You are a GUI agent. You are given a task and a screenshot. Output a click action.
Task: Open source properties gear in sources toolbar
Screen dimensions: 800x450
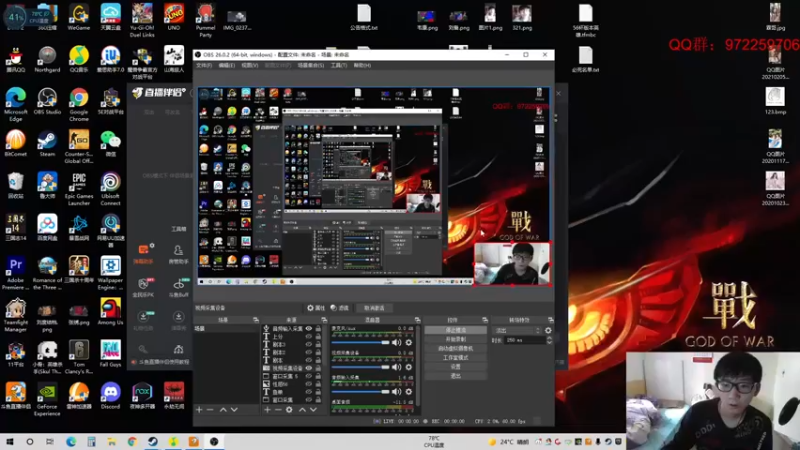[x=289, y=409]
